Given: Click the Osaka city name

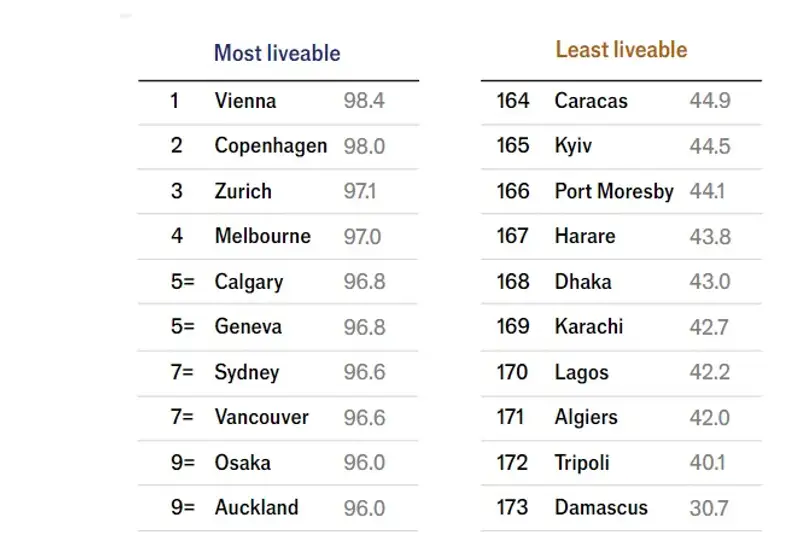Looking at the screenshot, I should (242, 463).
